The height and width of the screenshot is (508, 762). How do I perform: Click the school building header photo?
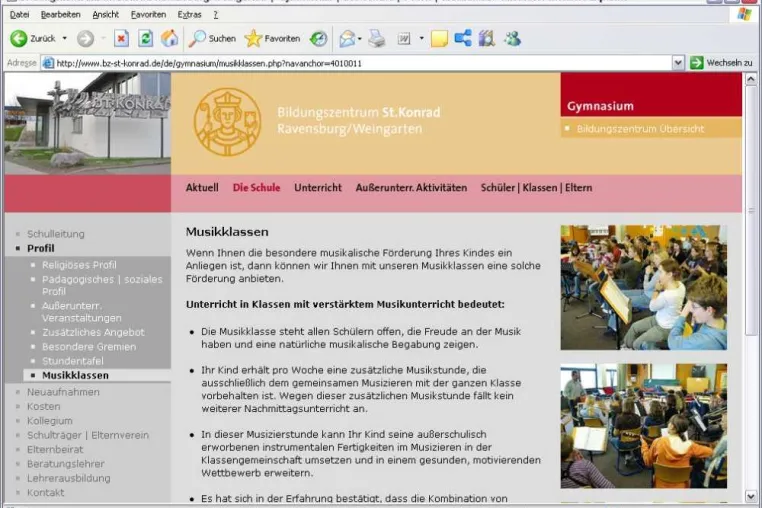87,123
